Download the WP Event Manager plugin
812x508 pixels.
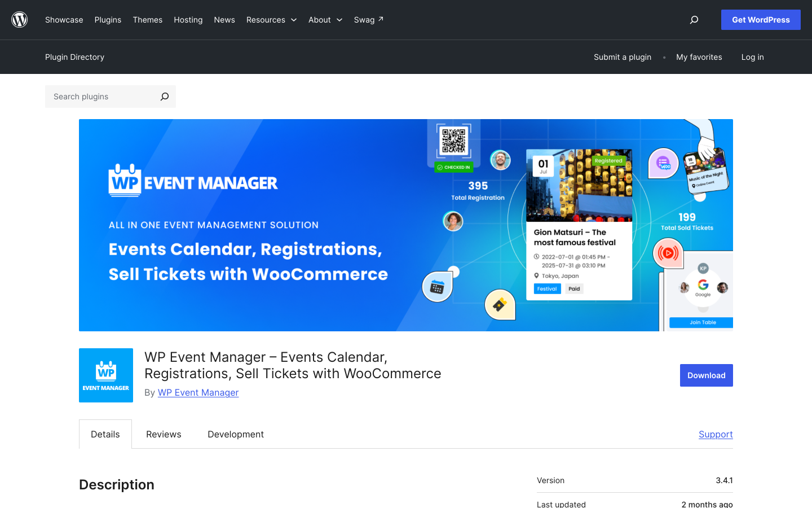click(707, 375)
